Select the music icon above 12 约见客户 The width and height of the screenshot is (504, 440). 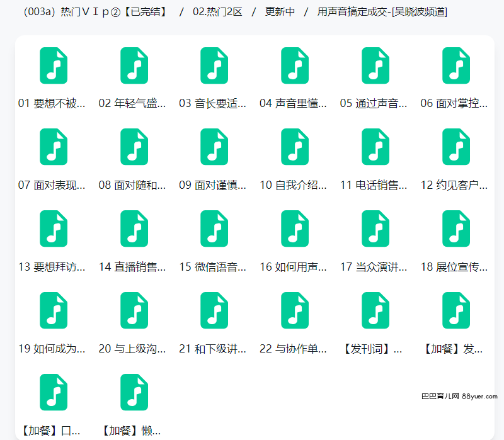[456, 147]
